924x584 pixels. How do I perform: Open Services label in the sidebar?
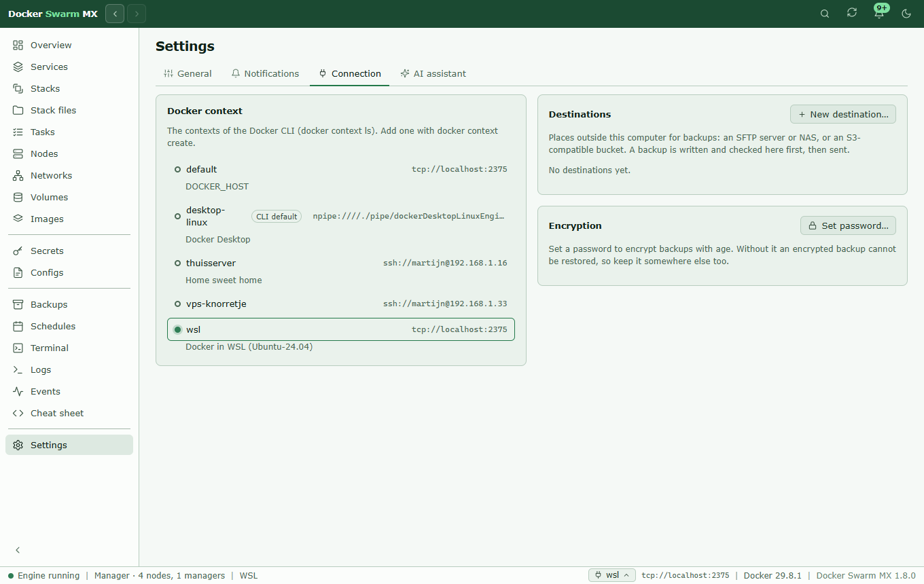[x=49, y=67]
